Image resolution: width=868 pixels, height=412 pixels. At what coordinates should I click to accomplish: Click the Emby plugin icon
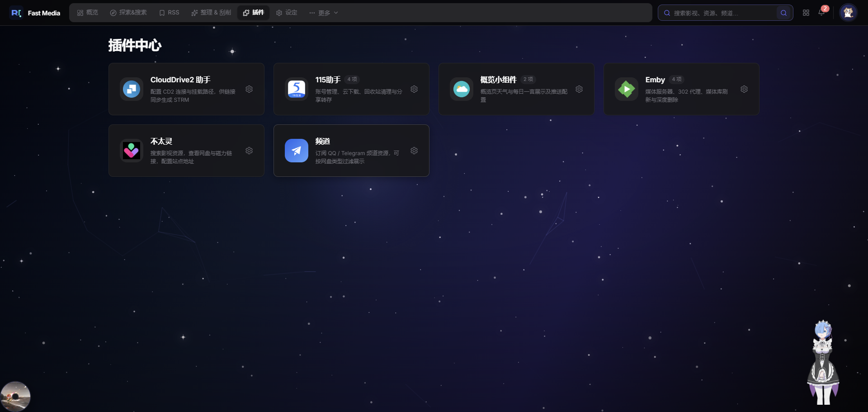(x=627, y=89)
